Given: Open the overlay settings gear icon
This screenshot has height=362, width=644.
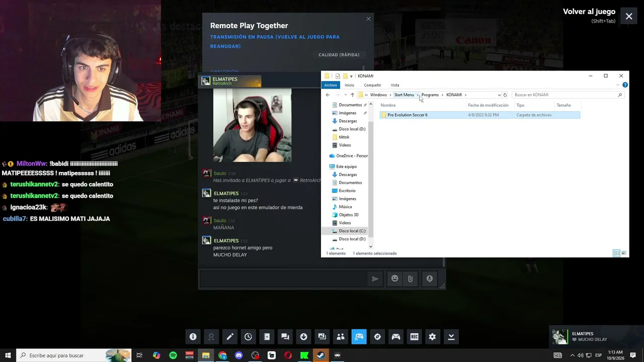Looking at the screenshot, I should click(x=432, y=337).
